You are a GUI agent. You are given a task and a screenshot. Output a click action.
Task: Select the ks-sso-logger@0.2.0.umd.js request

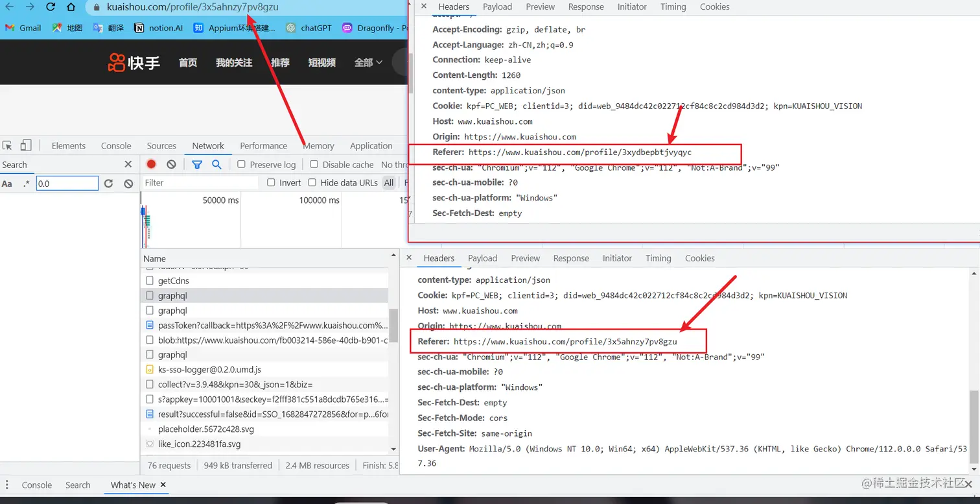tap(264, 370)
